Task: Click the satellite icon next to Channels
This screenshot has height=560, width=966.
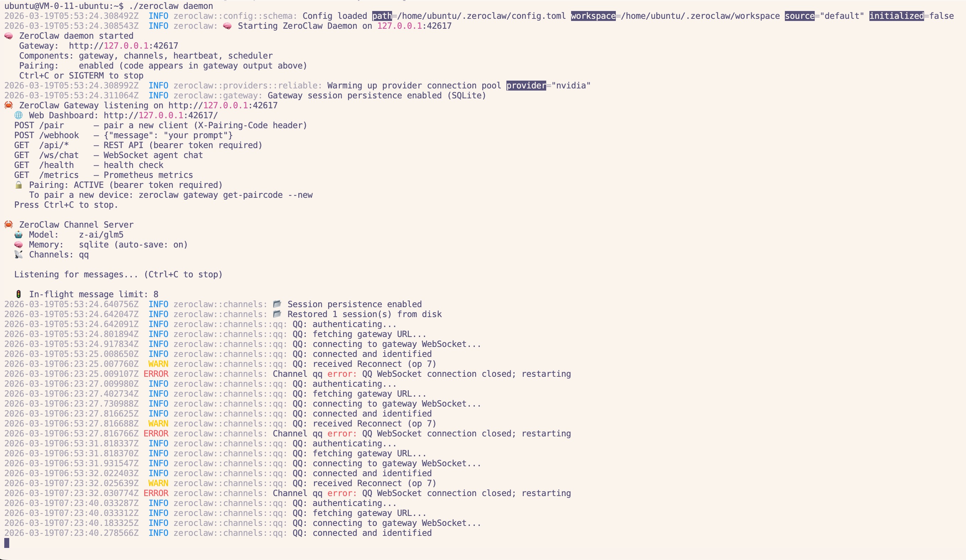Action: 18,255
